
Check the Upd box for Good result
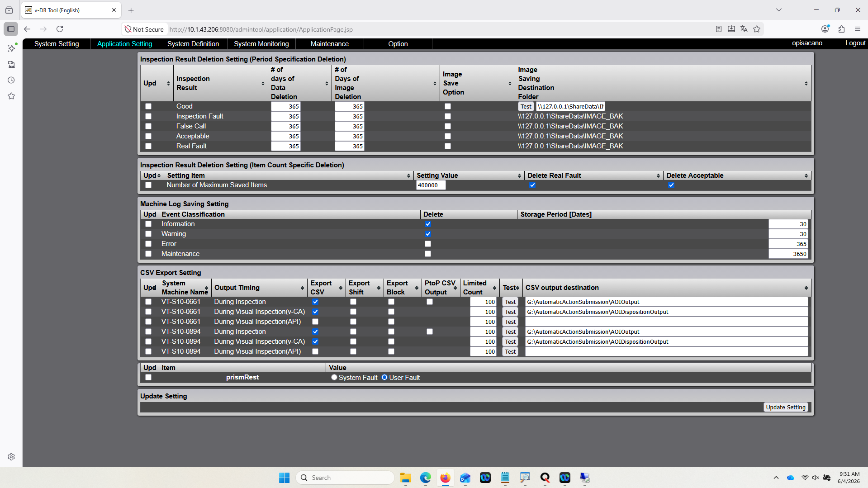point(148,106)
